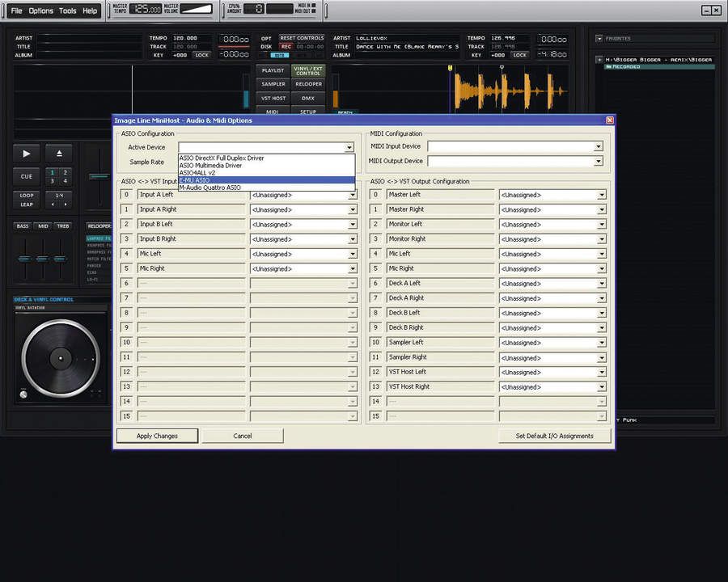Open the SAMPLER panel
The image size is (728, 582).
273,84
